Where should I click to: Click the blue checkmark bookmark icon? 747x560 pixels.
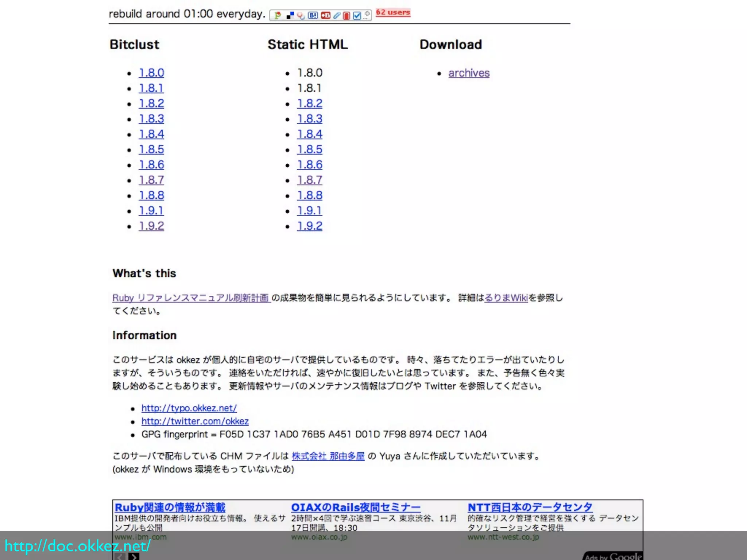(x=357, y=15)
